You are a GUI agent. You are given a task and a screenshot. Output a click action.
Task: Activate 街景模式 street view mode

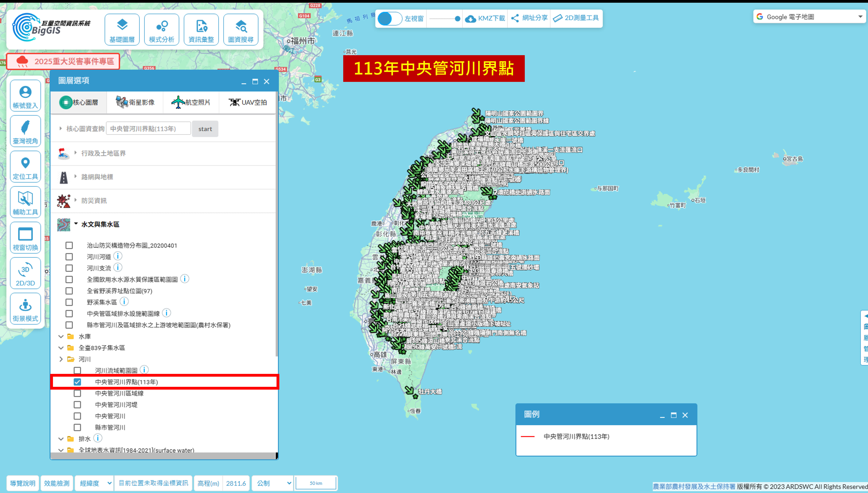(25, 309)
